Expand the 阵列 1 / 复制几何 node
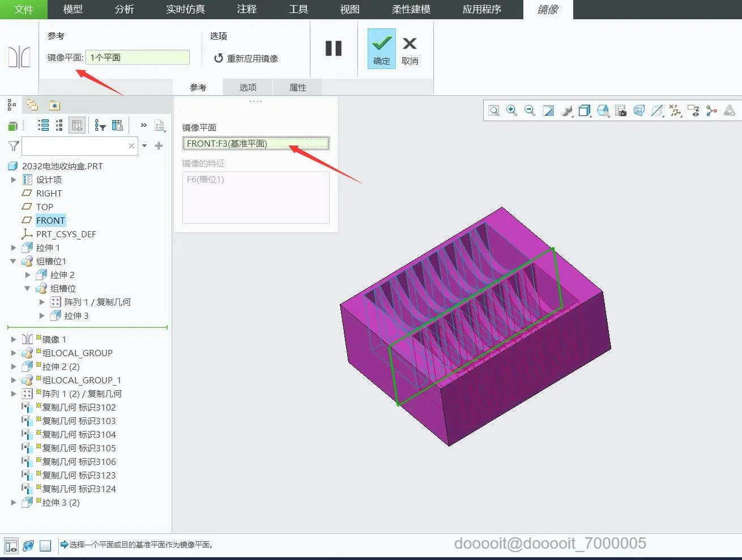Screen dimensions: 742x560 (42, 302)
